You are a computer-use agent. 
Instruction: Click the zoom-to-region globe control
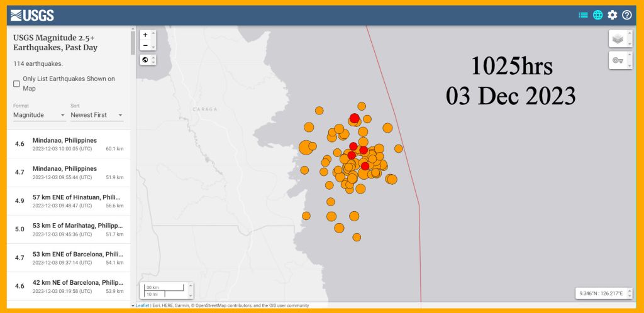pyautogui.click(x=145, y=60)
